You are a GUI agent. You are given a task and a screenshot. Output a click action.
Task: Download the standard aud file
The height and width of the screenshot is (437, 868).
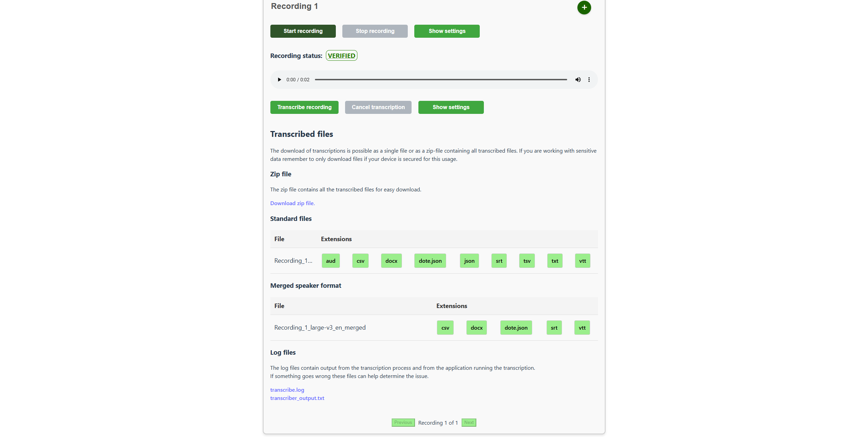(330, 261)
